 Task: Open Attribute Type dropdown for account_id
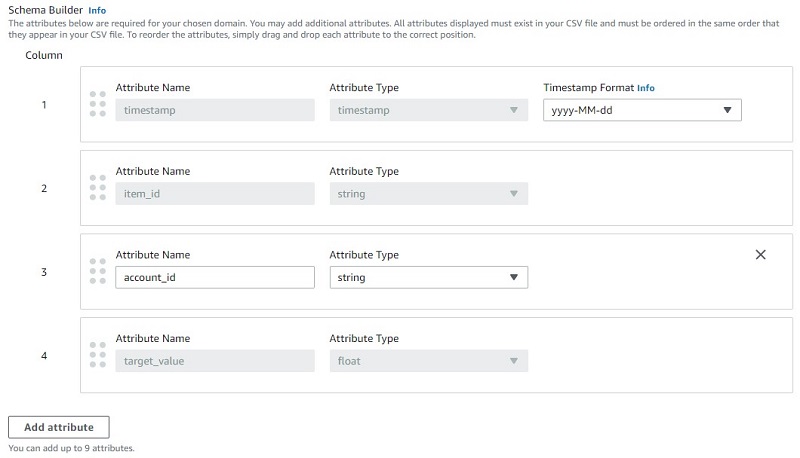pyautogui.click(x=429, y=277)
